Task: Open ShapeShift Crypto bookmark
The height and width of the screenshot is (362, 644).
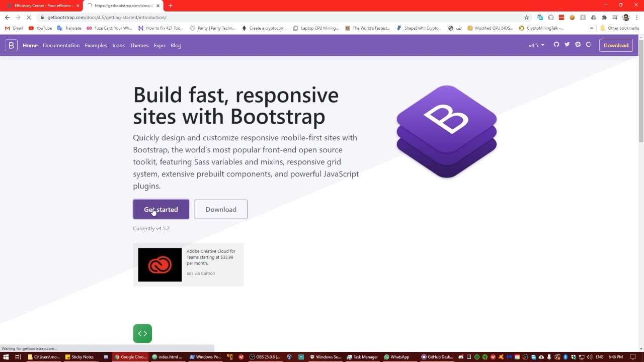Action: [419, 28]
